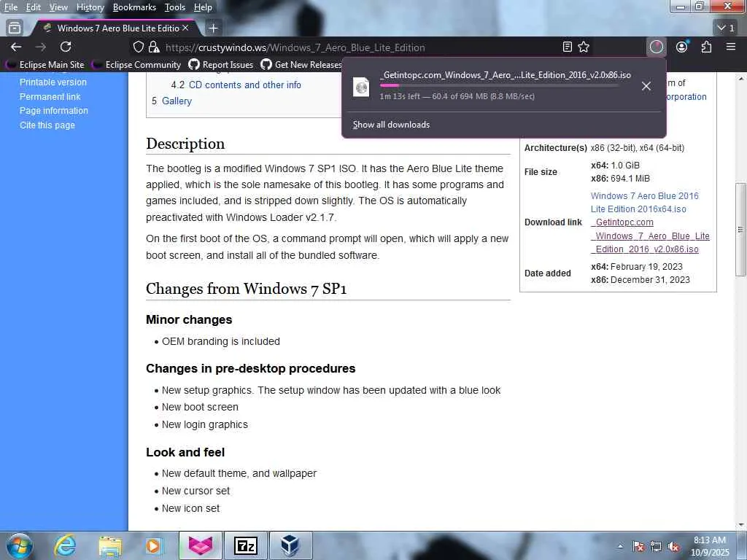This screenshot has height=560, width=747.
Task: Open the hamburger application menu
Action: [x=731, y=47]
